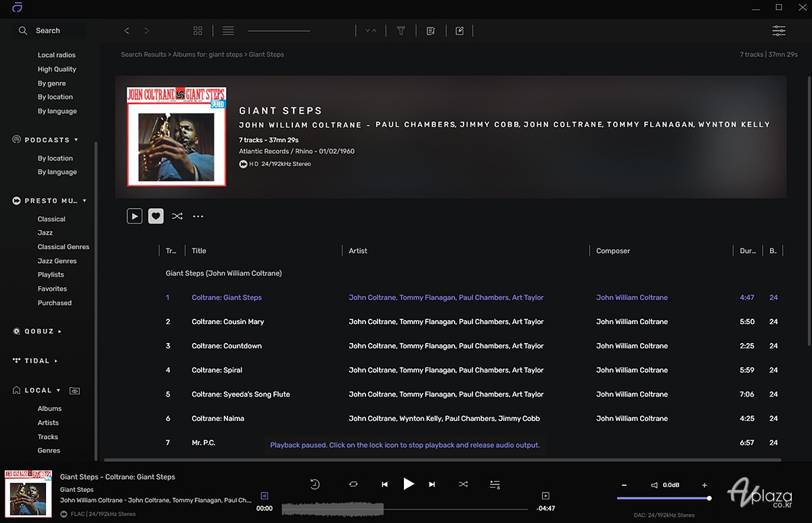Open the playlist notes icon

430,30
